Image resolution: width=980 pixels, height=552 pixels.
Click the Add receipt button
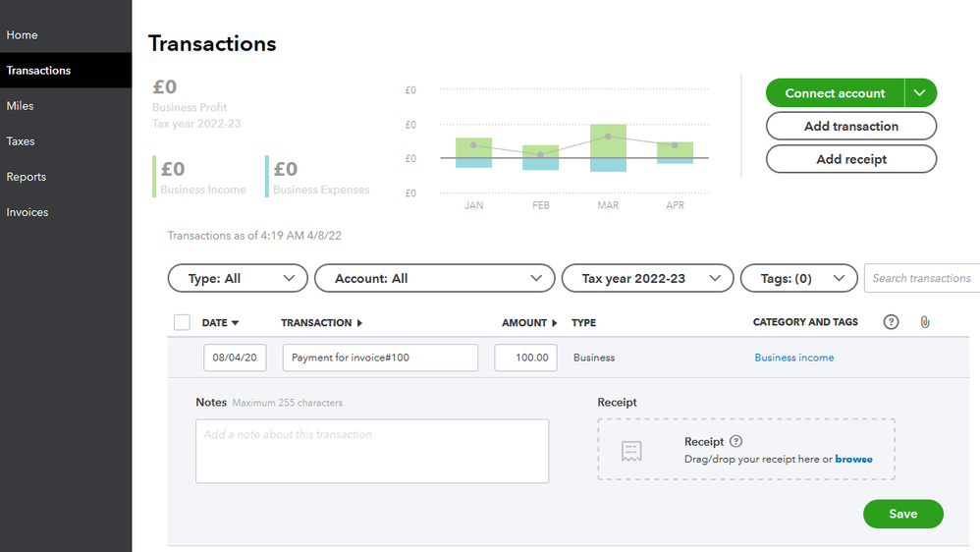[x=850, y=159]
